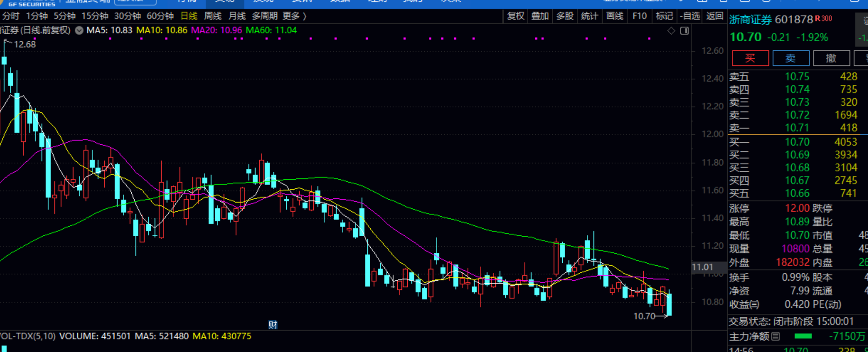
Task: Select the 日线 daily chart tab
Action: click(x=189, y=16)
